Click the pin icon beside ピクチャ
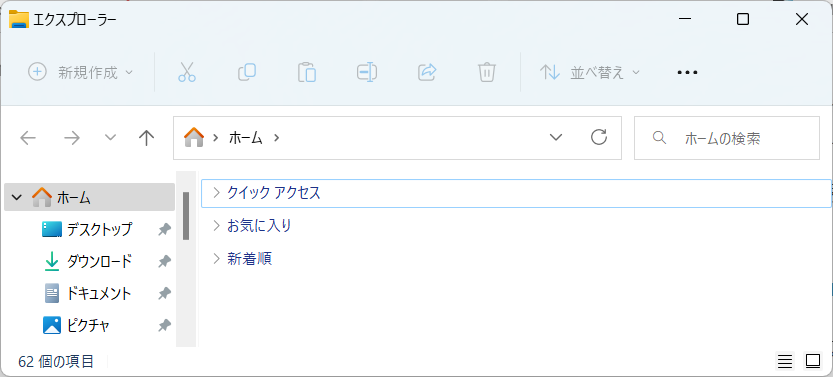 165,325
